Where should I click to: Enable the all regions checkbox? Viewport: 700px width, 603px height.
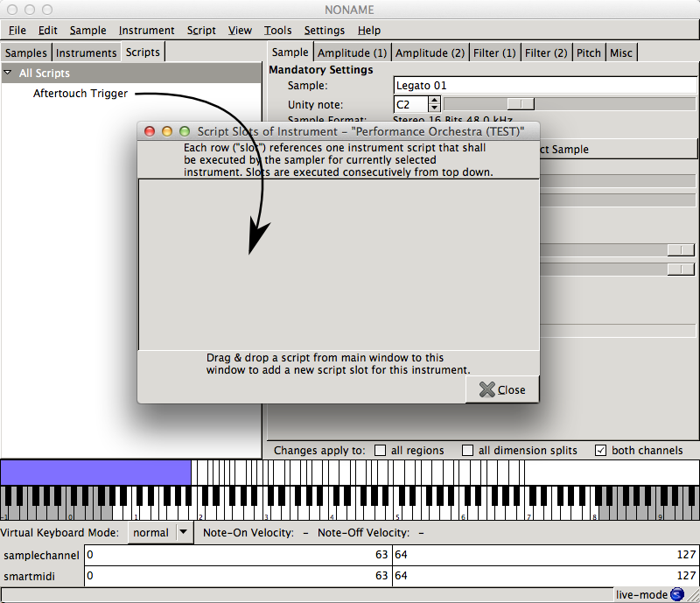pos(380,450)
